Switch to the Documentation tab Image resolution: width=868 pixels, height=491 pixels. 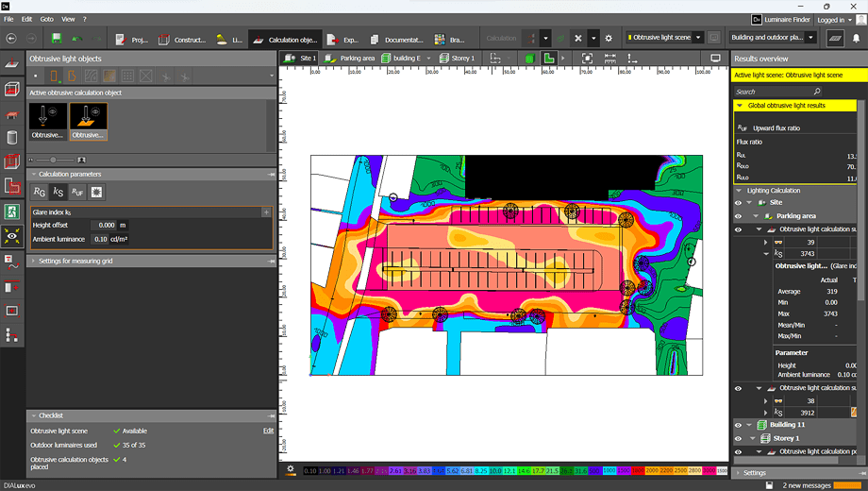coord(394,40)
